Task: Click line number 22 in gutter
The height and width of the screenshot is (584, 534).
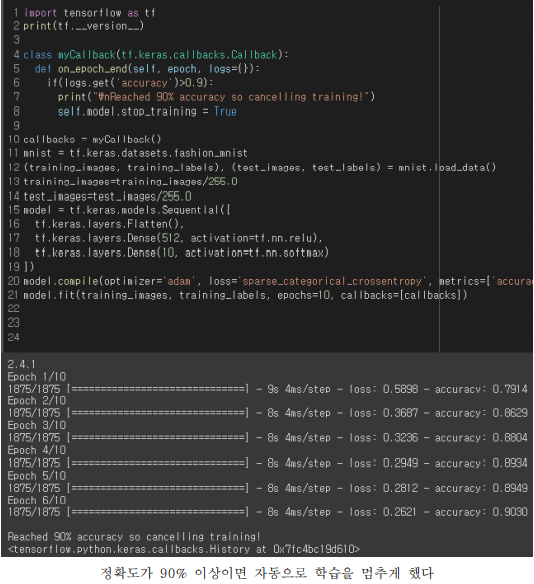Action: [13, 309]
